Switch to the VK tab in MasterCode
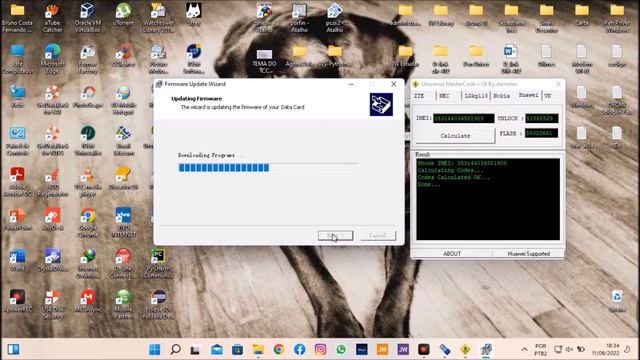Image resolution: width=640 pixels, height=360 pixels. click(548, 96)
